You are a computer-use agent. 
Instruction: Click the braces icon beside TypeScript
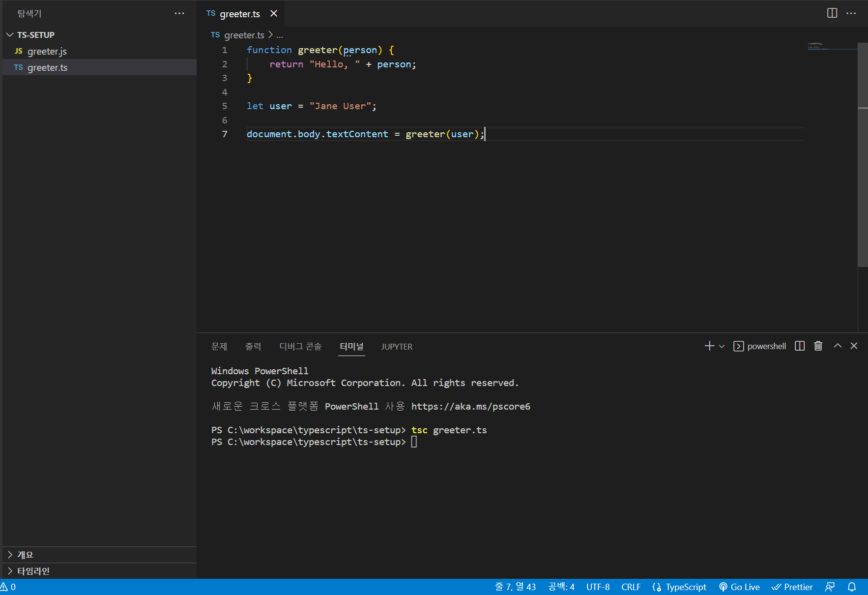pos(657,587)
